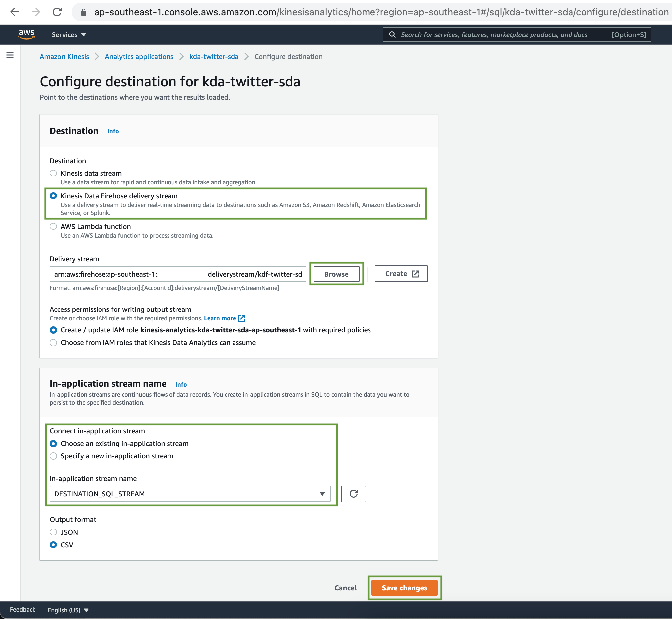The image size is (672, 619).
Task: Open the AWS logo home link
Action: pyautogui.click(x=27, y=34)
